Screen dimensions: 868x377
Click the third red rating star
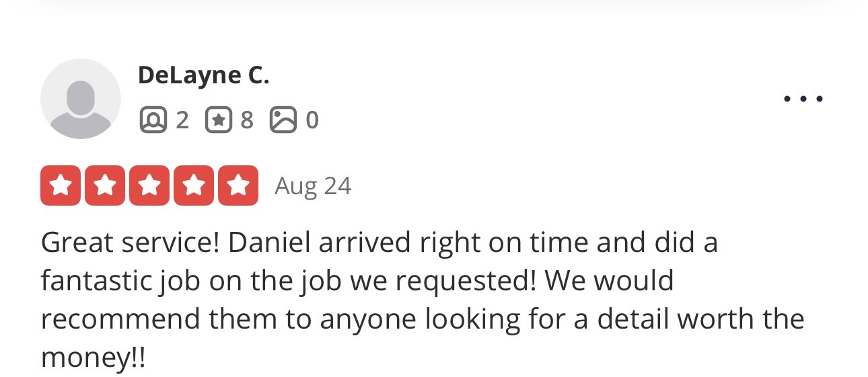(x=149, y=185)
